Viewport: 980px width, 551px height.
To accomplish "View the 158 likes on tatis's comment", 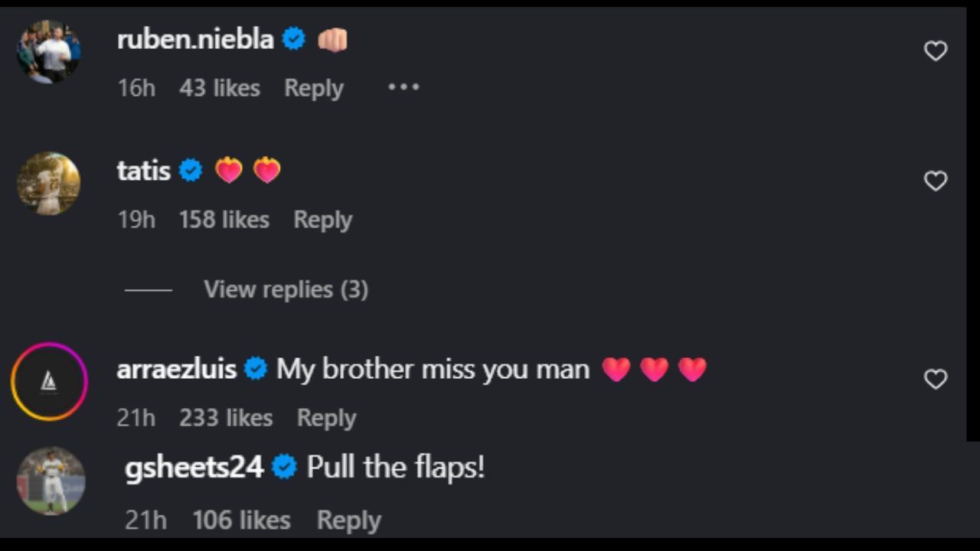I will (x=224, y=220).
